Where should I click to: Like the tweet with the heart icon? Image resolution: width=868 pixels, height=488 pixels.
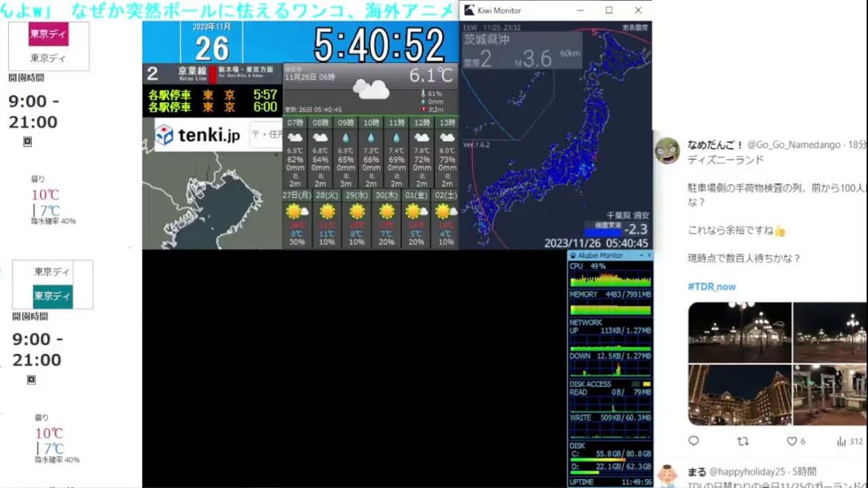click(x=792, y=441)
